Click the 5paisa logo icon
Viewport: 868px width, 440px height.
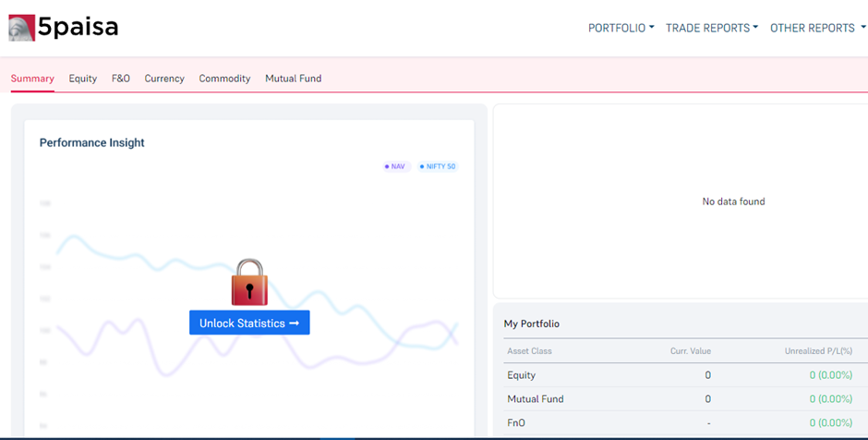21,28
